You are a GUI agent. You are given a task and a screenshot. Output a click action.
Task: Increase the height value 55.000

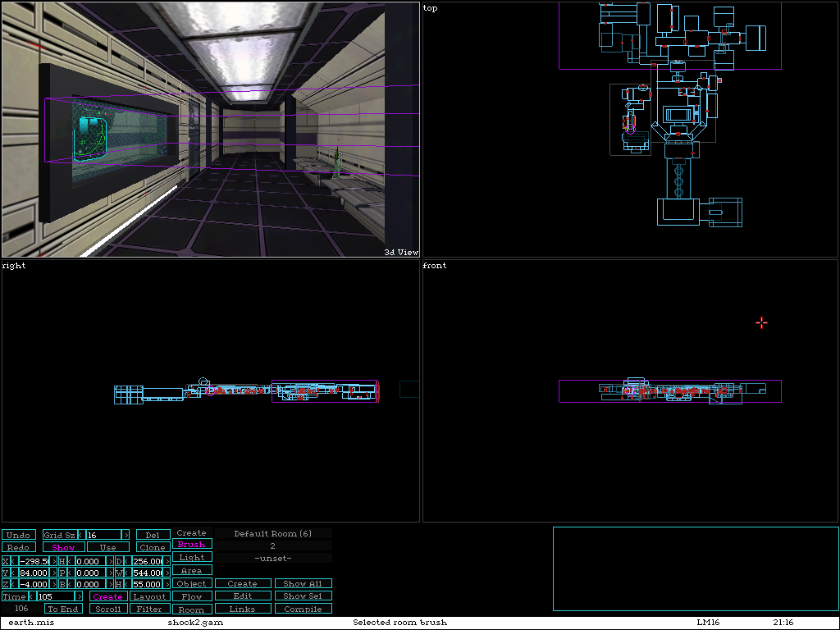pyautogui.click(x=167, y=584)
